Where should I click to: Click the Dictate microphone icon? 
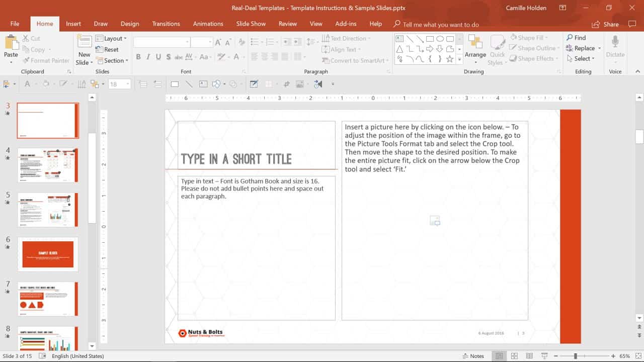pyautogui.click(x=615, y=42)
